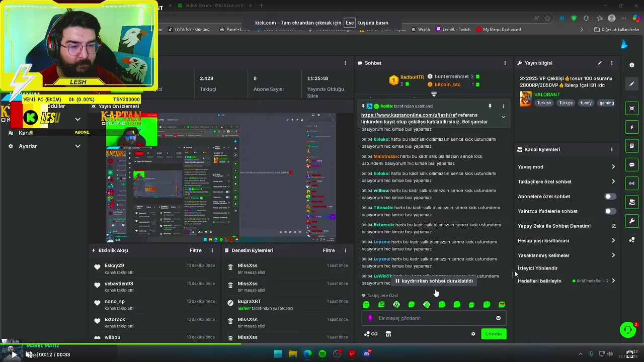This screenshot has height=362, width=644.
Task: Open My Blerps Dashboard bookmark
Action: point(498,29)
